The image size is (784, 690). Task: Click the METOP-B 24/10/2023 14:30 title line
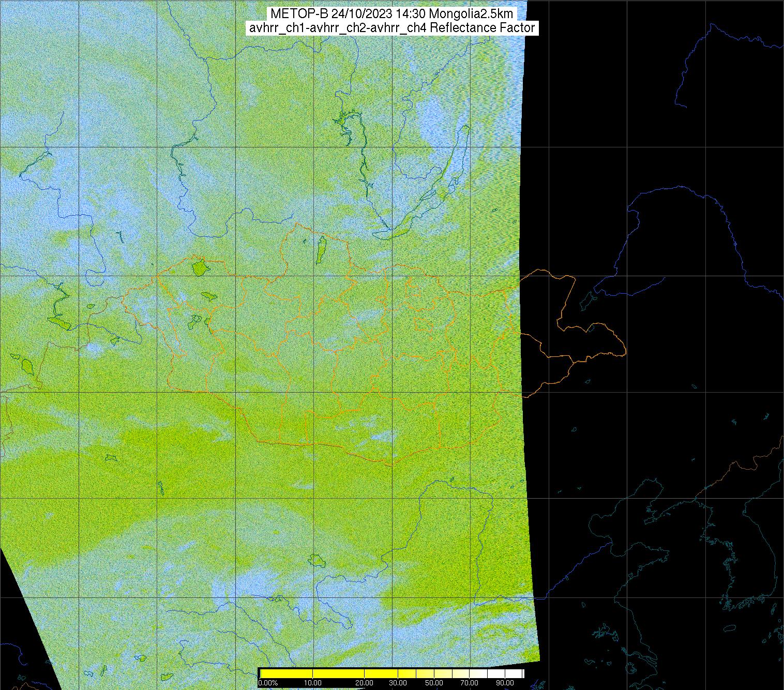tap(392, 14)
